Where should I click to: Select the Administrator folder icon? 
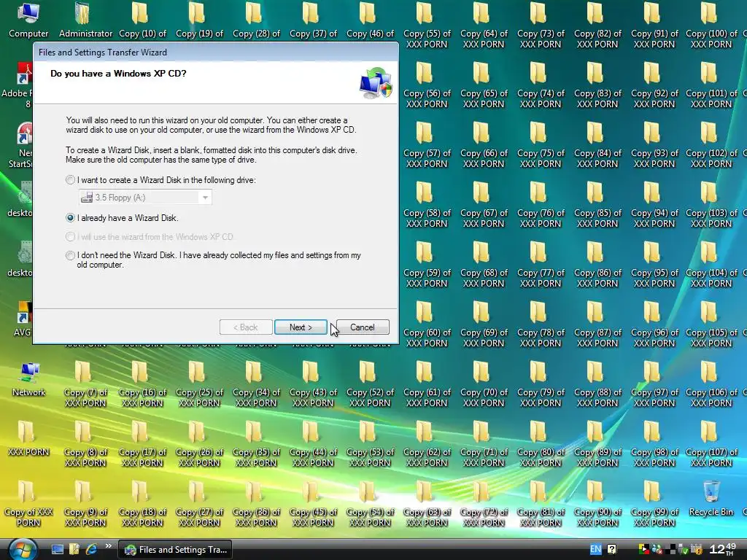85,20
